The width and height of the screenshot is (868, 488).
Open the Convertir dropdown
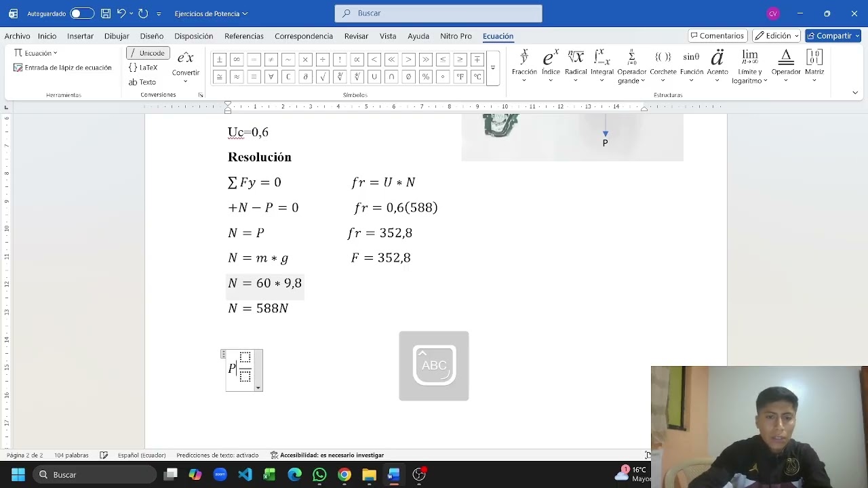pos(186,66)
